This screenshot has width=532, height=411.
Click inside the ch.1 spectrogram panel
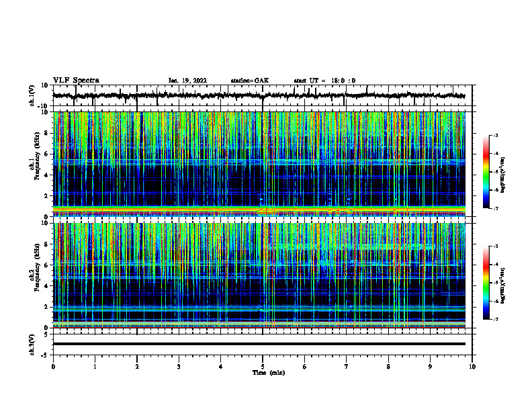click(x=259, y=164)
